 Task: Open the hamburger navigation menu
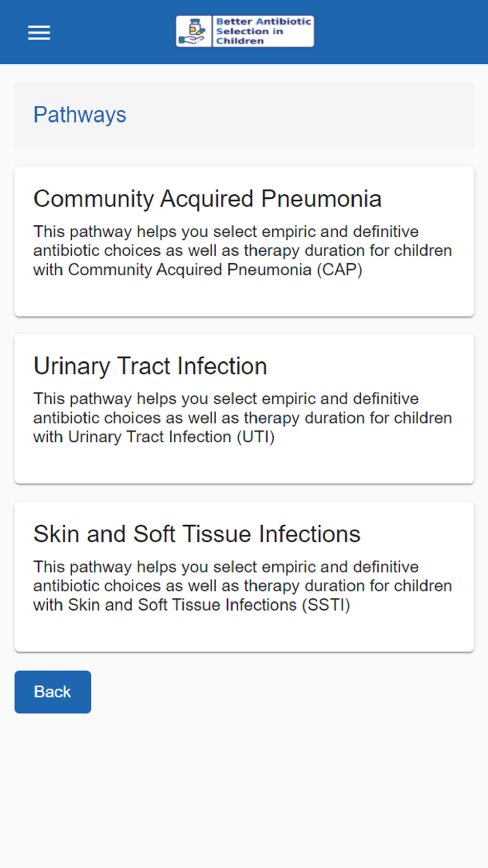(x=39, y=32)
